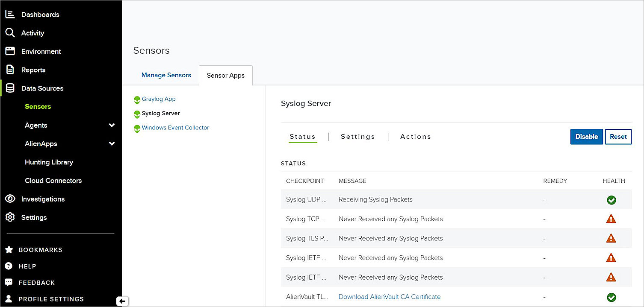644x307 pixels.
Task: Open Settings via the gear icon
Action: tap(10, 217)
